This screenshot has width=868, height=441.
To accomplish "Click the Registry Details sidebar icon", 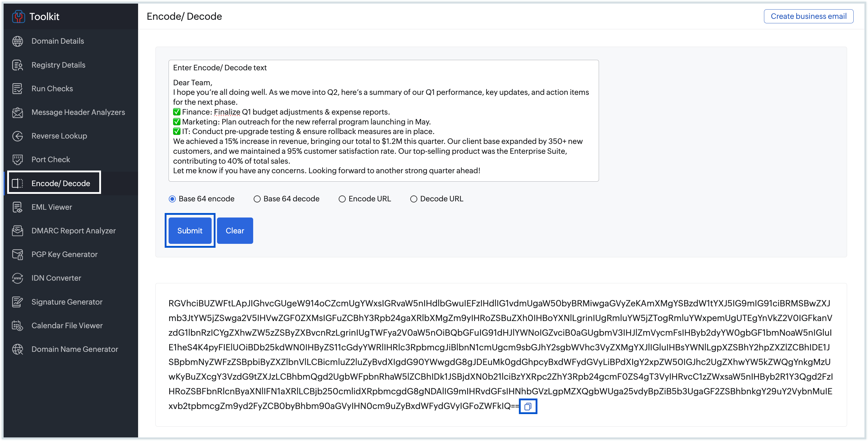I will 18,65.
